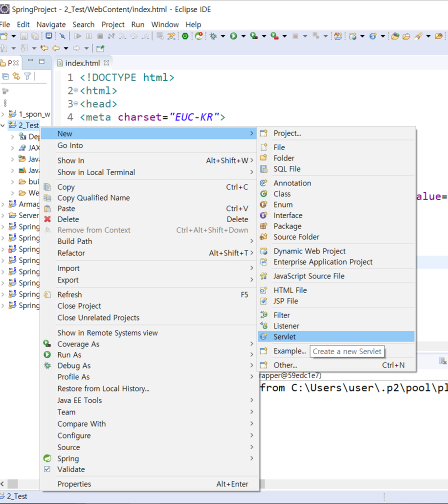Click the Link with Editor icon
This screenshot has height=504, width=448.
[16, 76]
